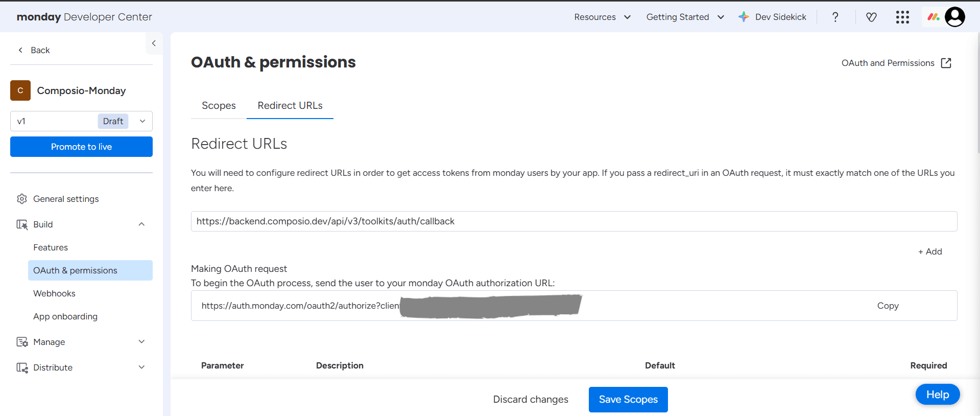Open the help question mark icon
980x416 pixels.
point(835,17)
